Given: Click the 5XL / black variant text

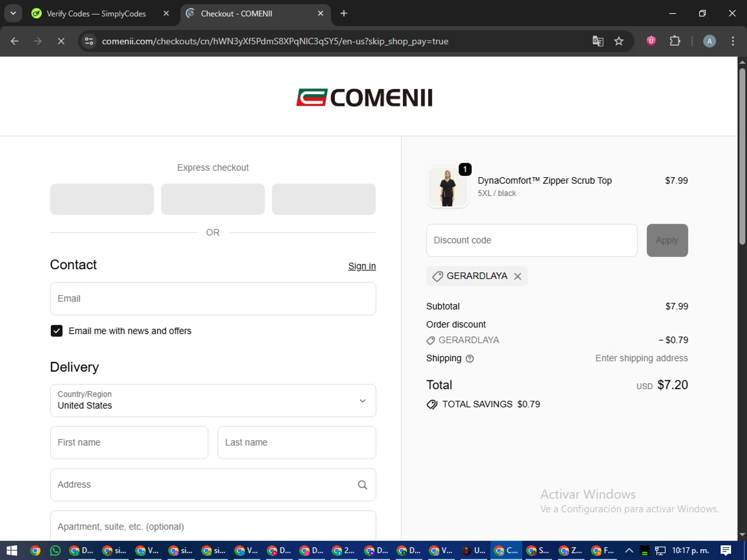Looking at the screenshot, I should click(497, 194).
